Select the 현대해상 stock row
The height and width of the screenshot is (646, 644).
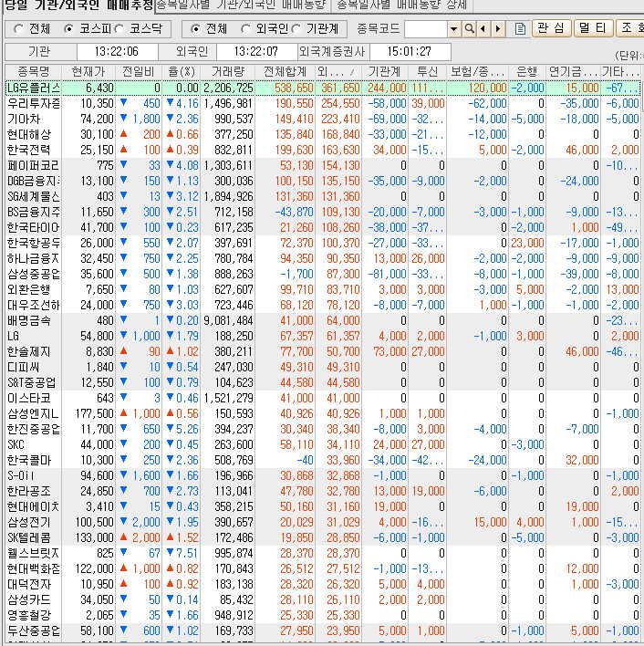323,134
